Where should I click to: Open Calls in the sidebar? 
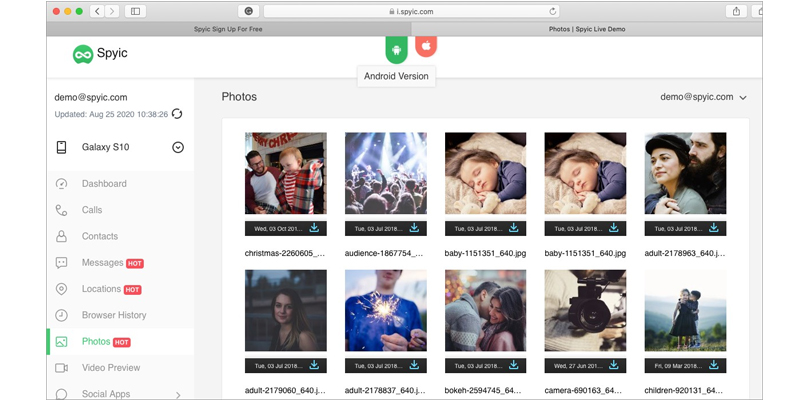click(92, 210)
